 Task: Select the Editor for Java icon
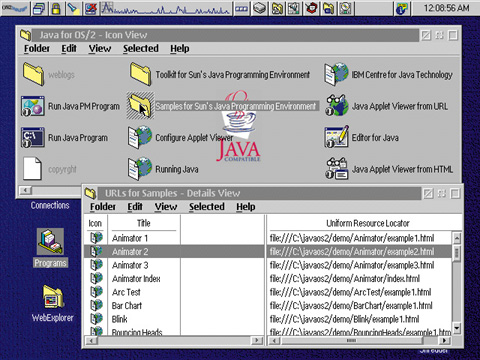(337, 137)
